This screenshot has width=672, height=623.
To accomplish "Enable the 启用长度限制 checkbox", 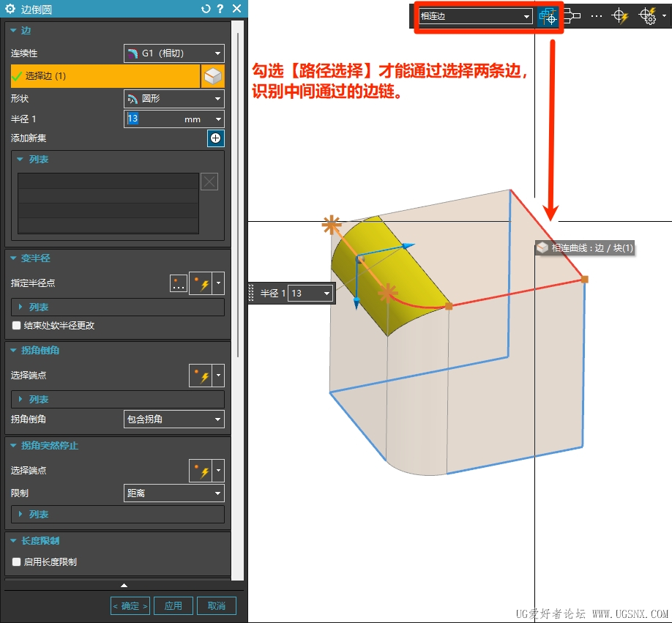I will [16, 562].
